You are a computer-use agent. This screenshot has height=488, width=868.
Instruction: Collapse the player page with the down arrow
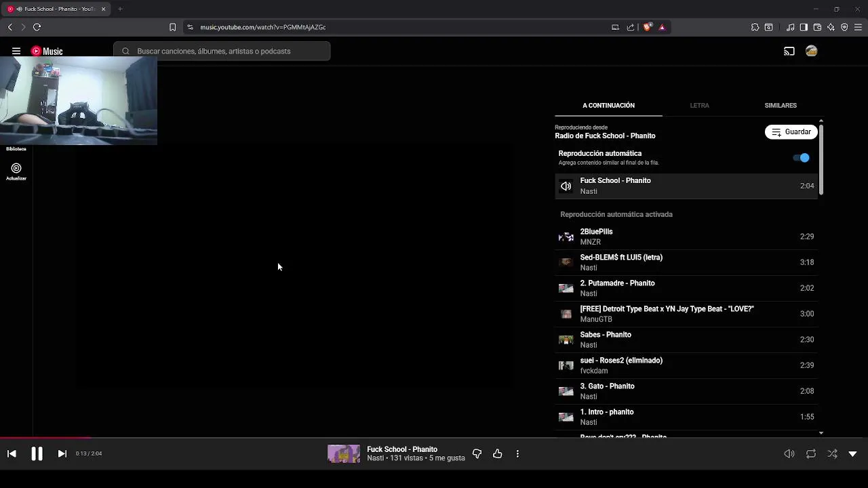tap(852, 453)
